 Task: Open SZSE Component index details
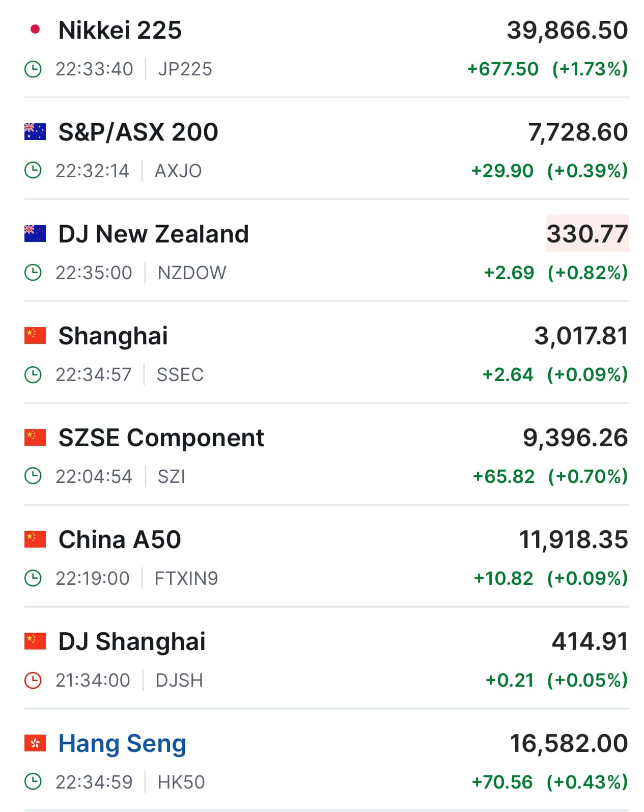click(161, 438)
